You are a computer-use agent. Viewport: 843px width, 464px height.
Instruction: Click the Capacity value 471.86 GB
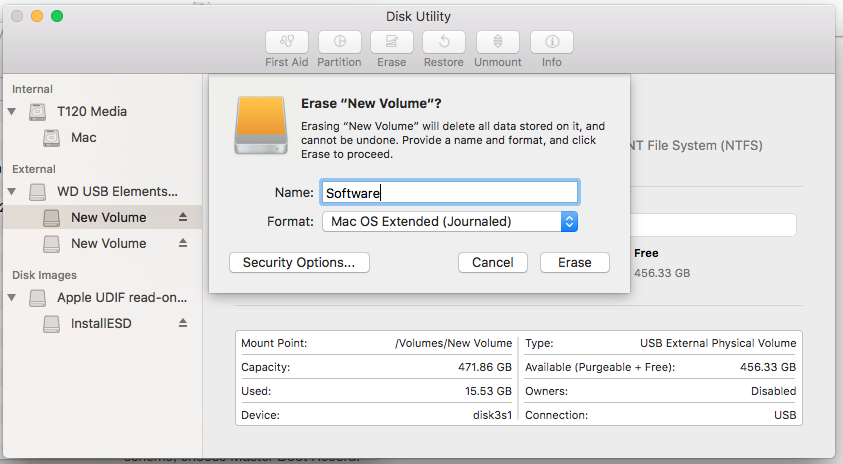click(x=484, y=367)
